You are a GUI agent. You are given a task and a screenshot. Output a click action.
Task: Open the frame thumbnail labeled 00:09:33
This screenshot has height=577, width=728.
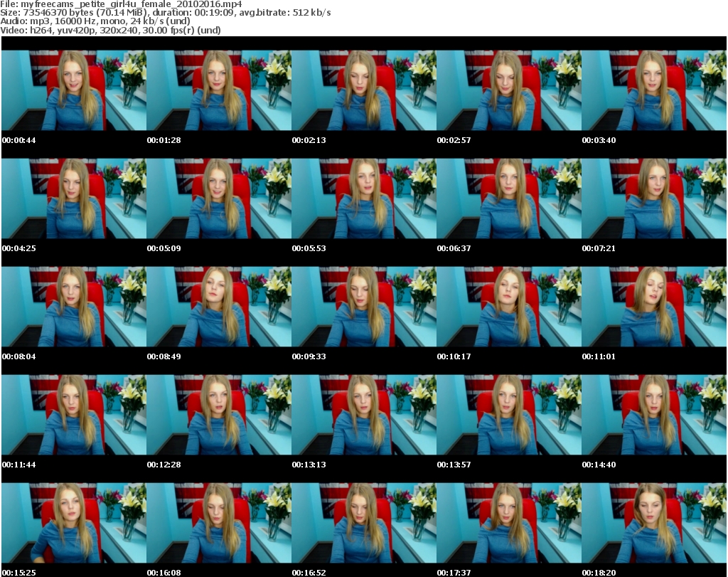tap(364, 307)
